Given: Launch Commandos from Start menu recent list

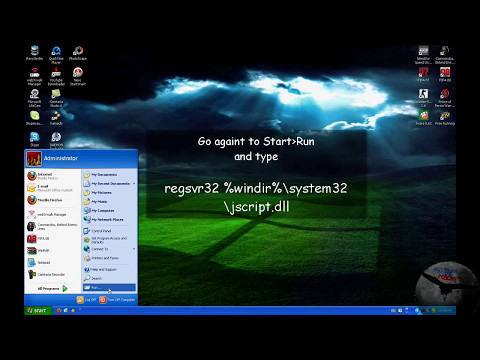Looking at the screenshot, I should (x=53, y=226).
